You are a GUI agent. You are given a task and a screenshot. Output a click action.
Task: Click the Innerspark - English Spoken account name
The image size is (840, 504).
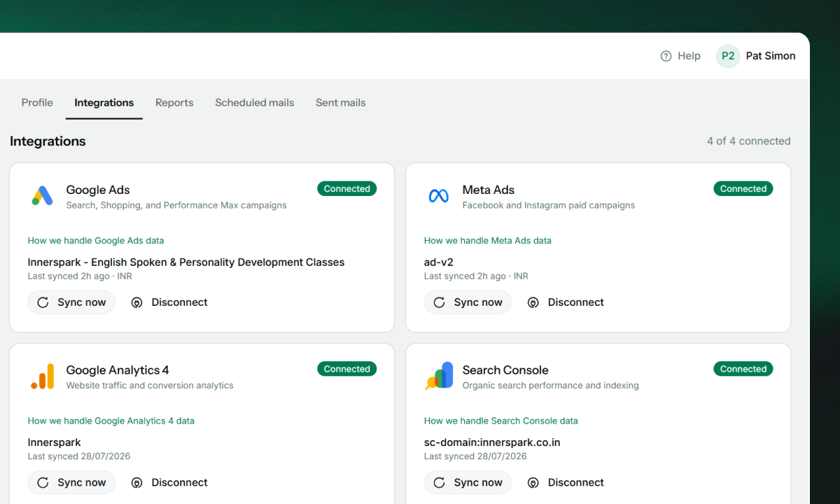point(186,262)
